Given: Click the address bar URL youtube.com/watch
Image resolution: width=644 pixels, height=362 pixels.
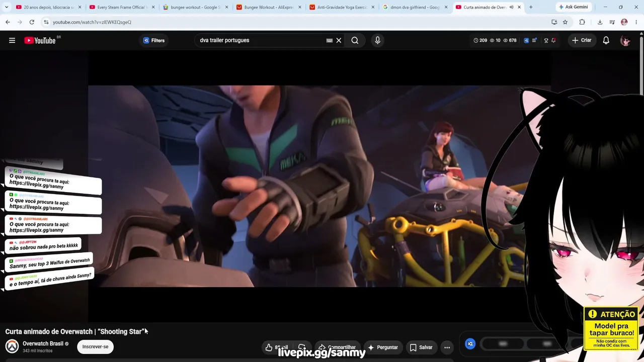Looking at the screenshot, I should pos(92,22).
